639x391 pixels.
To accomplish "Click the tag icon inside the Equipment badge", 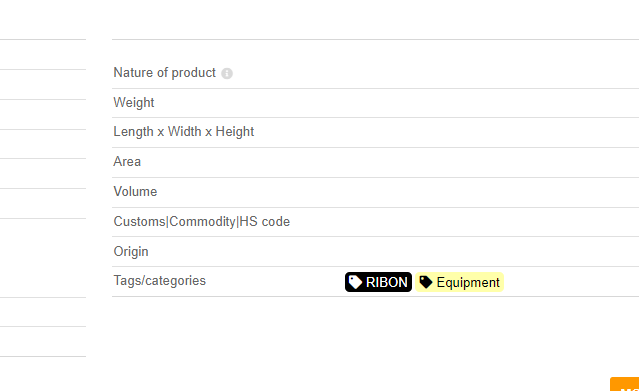I will coord(426,282).
